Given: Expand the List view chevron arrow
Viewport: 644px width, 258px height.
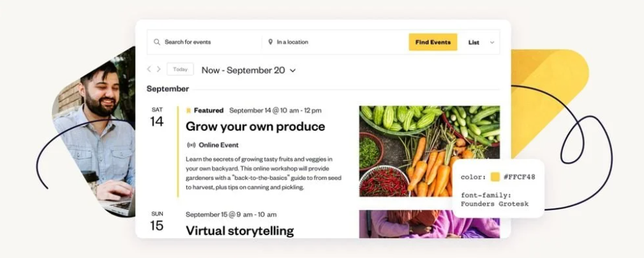Looking at the screenshot, I should pyautogui.click(x=492, y=43).
